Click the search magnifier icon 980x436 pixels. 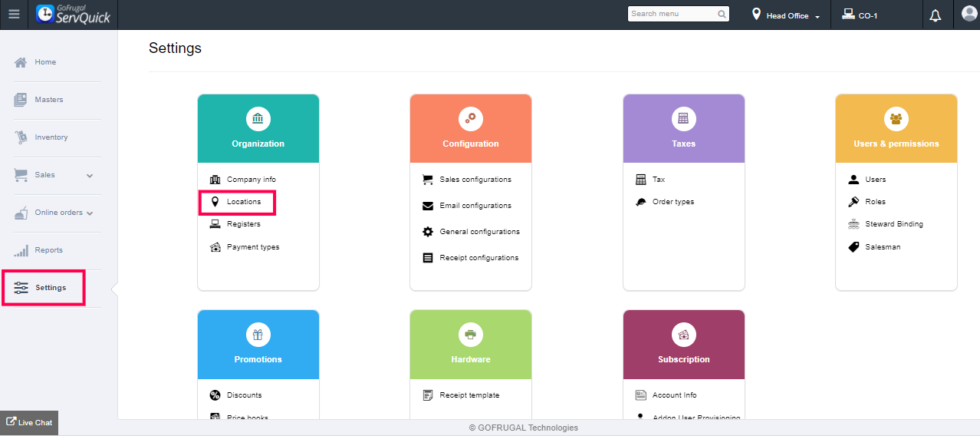click(x=722, y=14)
